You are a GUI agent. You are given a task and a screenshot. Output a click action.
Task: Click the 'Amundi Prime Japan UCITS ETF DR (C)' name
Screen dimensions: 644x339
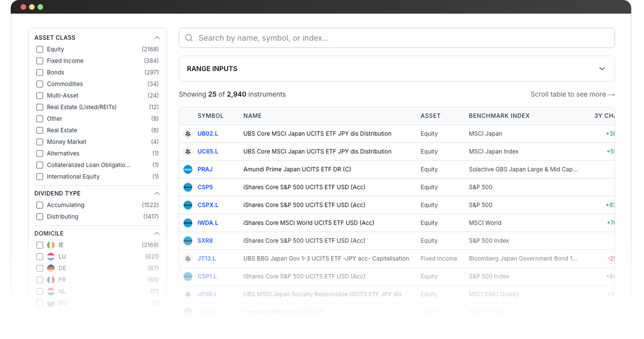click(297, 169)
